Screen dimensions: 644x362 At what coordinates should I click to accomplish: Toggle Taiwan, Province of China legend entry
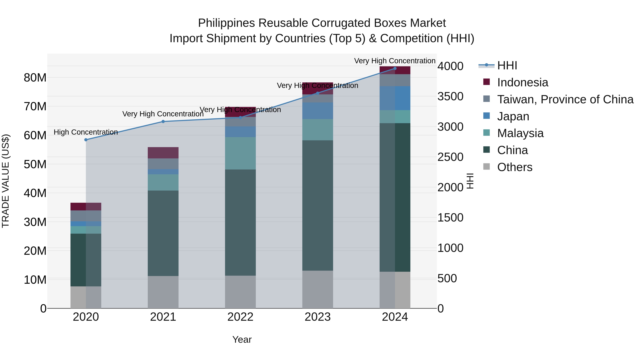(x=558, y=99)
